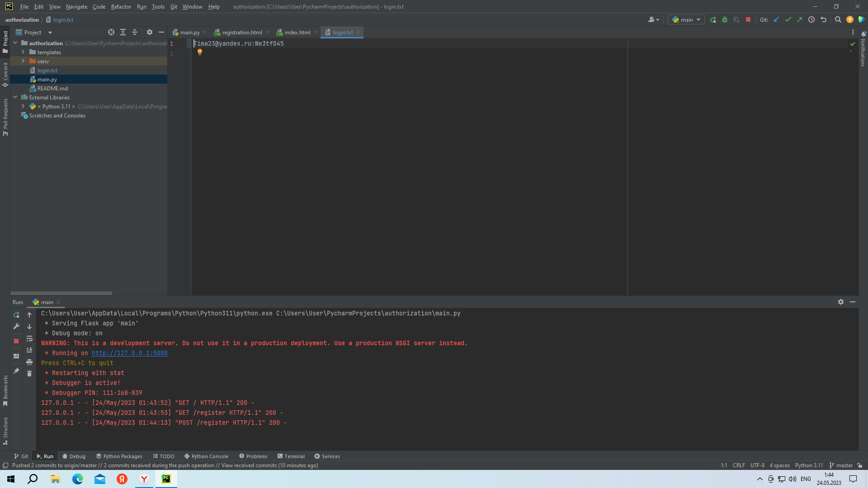Switch to the registration.html tab

(x=242, y=33)
